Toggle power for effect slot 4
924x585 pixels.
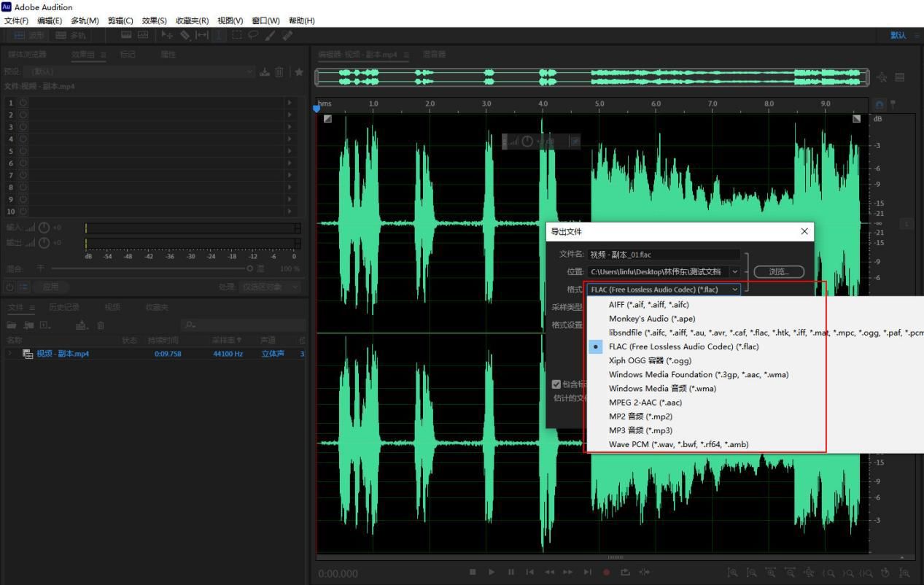click(23, 139)
